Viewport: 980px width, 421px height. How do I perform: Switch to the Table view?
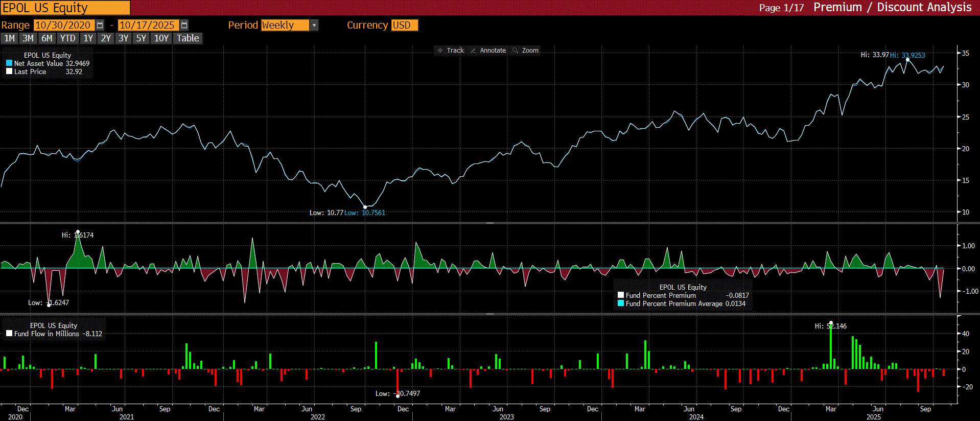click(x=188, y=38)
